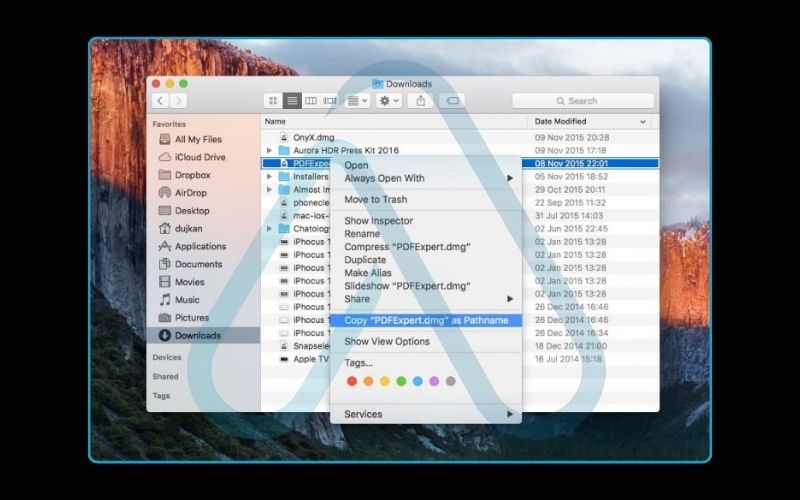Switch to Cover Flow view in toolbar

click(x=330, y=101)
